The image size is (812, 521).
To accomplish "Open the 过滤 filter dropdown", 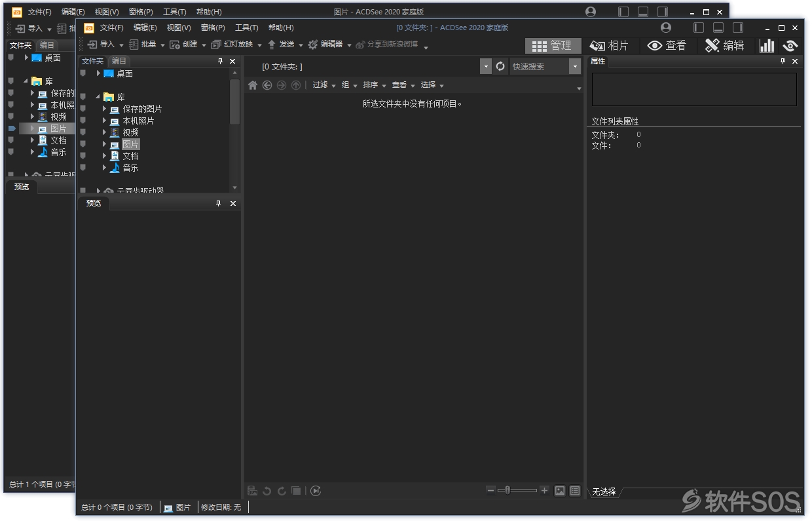I will tap(333, 86).
